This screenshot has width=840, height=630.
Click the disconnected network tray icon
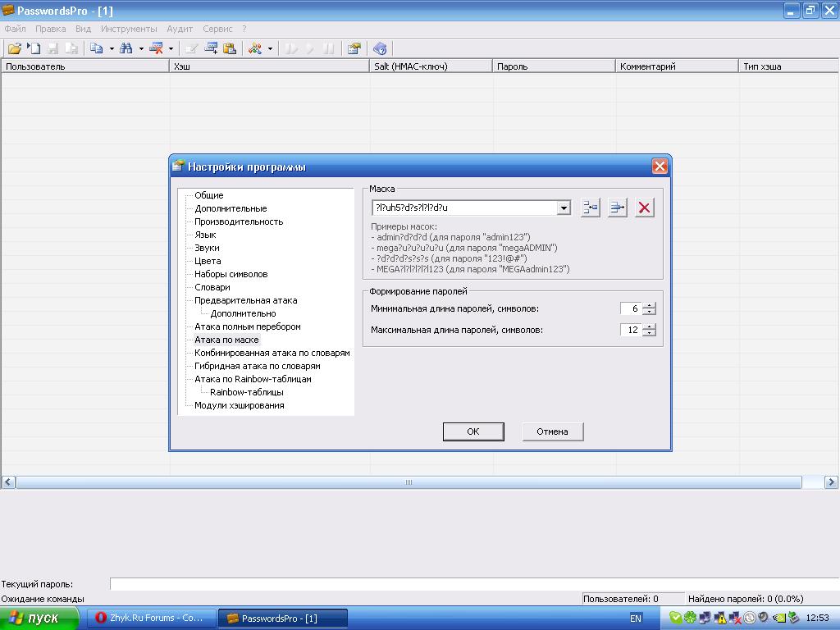pos(734,618)
